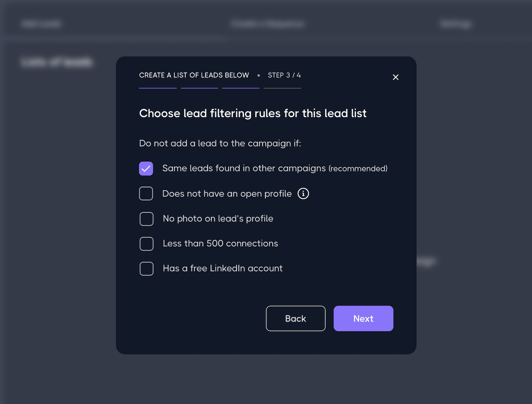Click the 'Less than 500 connections' label text

click(220, 243)
